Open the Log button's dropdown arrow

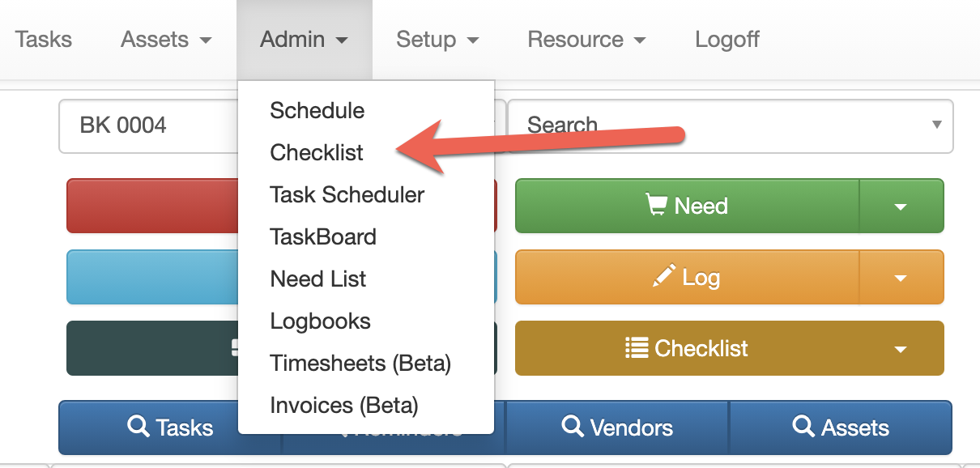[x=901, y=277]
